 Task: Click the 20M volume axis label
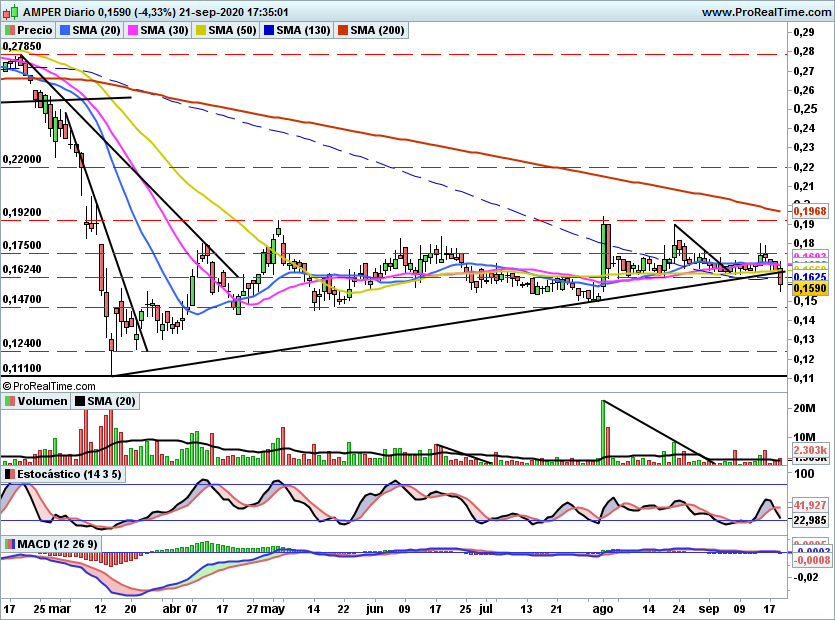804,409
